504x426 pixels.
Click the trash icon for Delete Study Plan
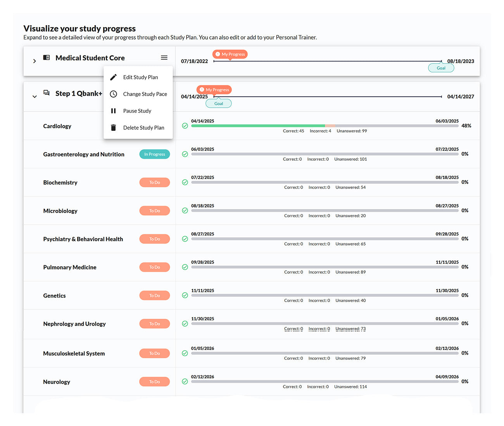tap(113, 128)
